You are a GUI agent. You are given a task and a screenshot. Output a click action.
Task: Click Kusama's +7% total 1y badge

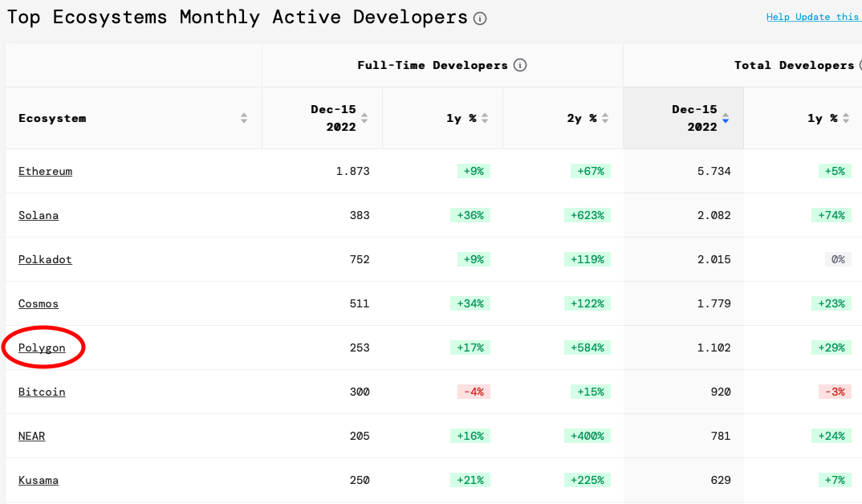point(835,481)
